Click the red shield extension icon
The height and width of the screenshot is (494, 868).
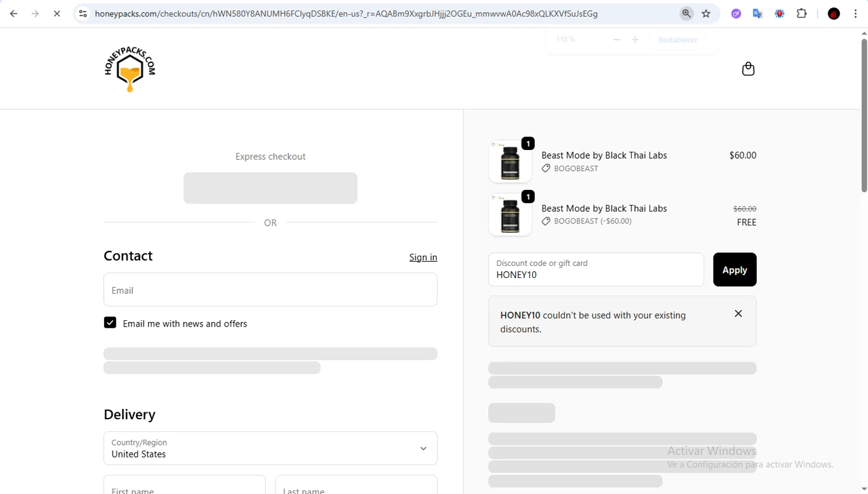(779, 13)
